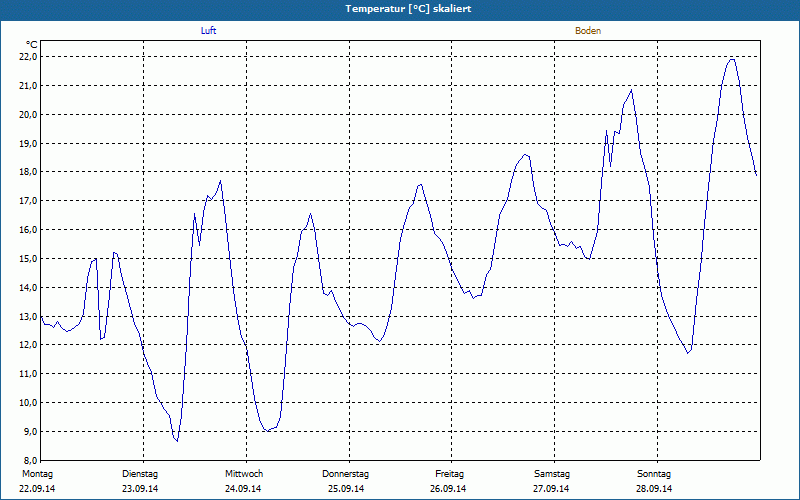The image size is (800, 500).
Task: Click the 22,0 y-axis value
Action: coord(29,57)
